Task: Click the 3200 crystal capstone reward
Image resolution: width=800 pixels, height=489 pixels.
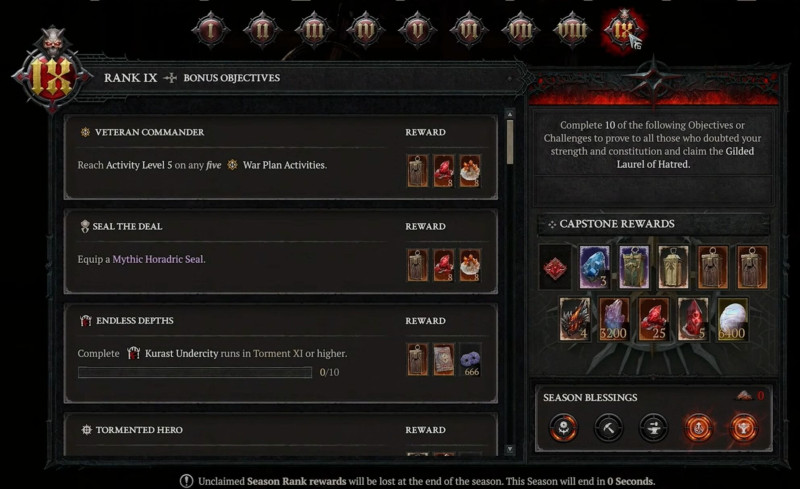Action: [x=614, y=320]
